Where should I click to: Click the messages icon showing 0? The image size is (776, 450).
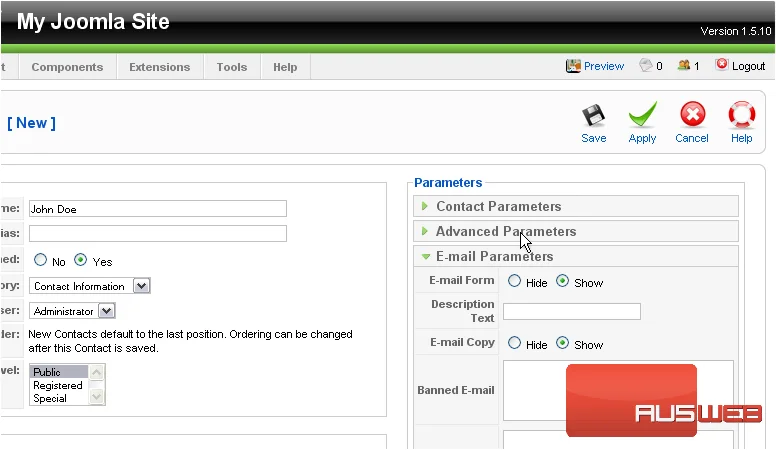point(645,65)
